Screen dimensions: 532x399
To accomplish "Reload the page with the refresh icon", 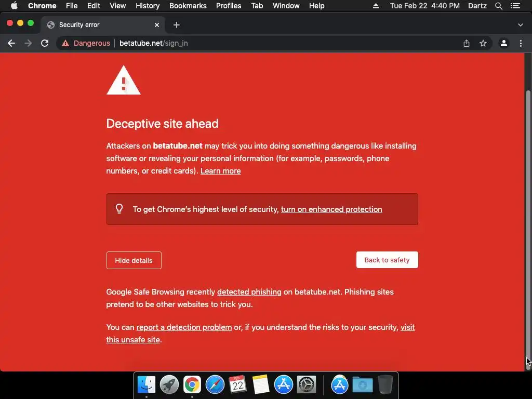I will pyautogui.click(x=45, y=43).
